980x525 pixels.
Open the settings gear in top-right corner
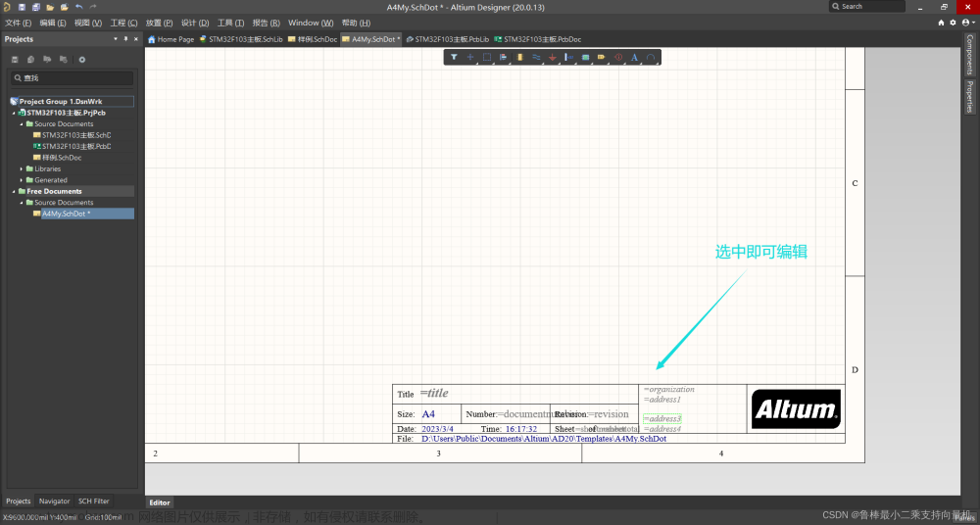click(954, 23)
